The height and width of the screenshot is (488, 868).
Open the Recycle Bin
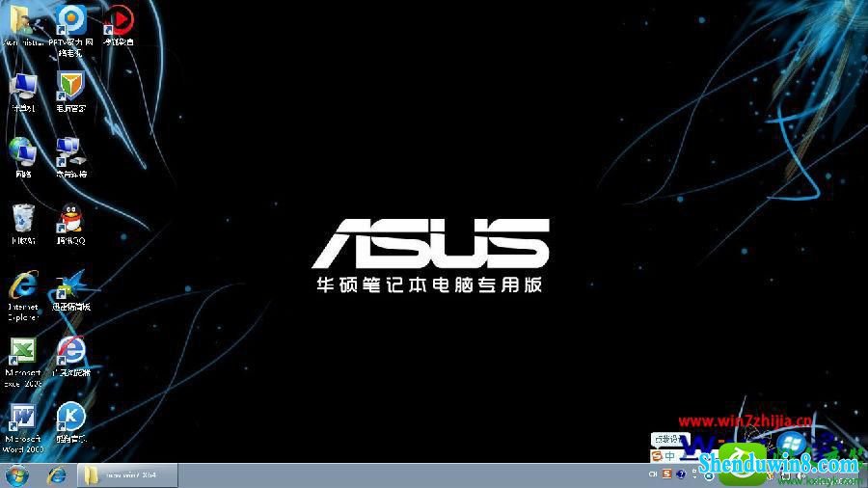[x=23, y=224]
